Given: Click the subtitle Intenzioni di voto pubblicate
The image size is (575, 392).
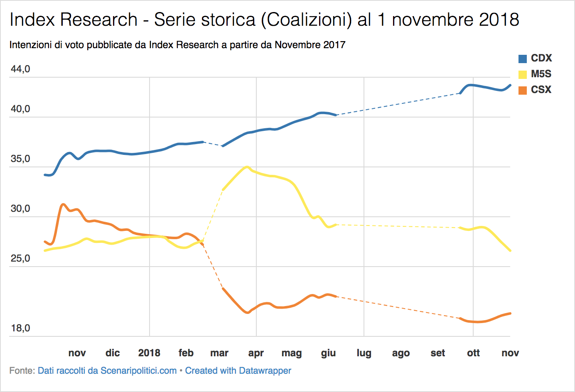Looking at the screenshot, I should (177, 45).
